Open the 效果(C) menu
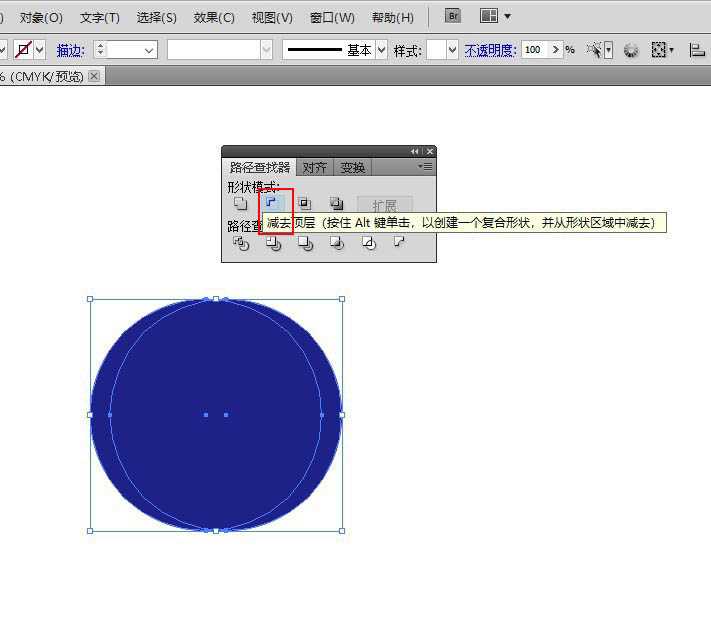 (214, 18)
